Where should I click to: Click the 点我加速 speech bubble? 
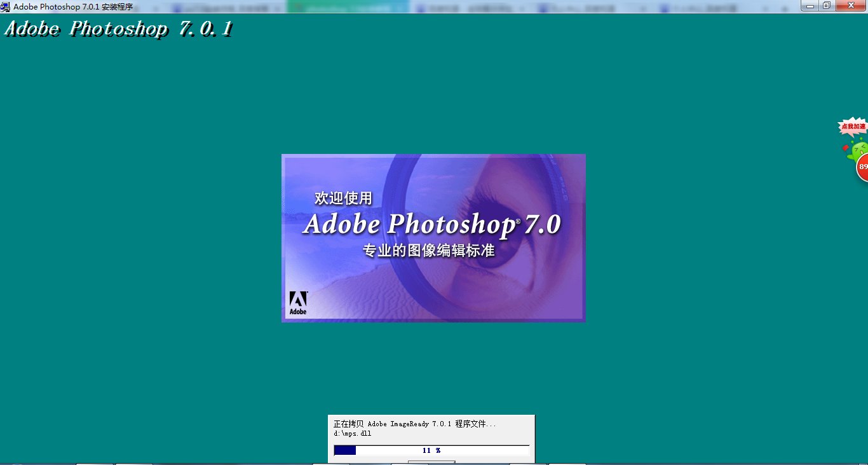pos(853,126)
